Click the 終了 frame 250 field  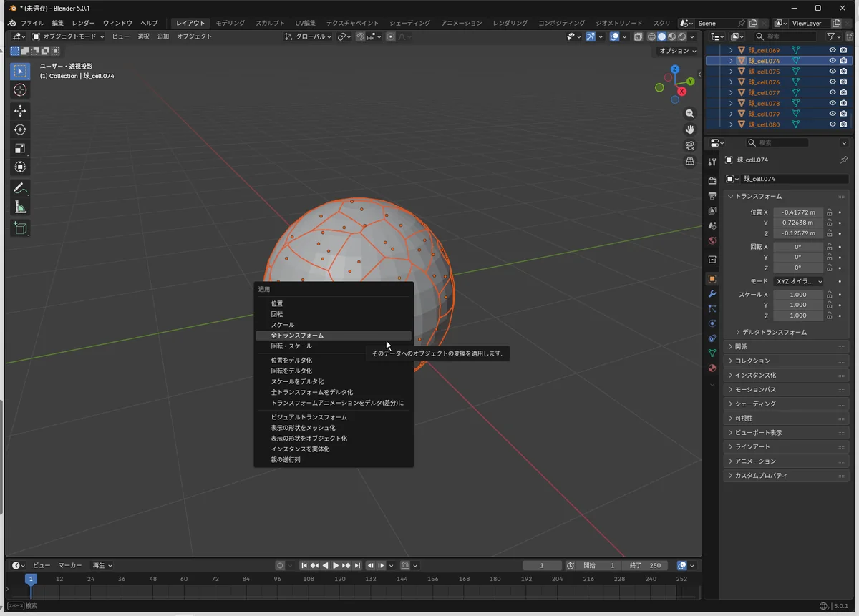pyautogui.click(x=646, y=565)
